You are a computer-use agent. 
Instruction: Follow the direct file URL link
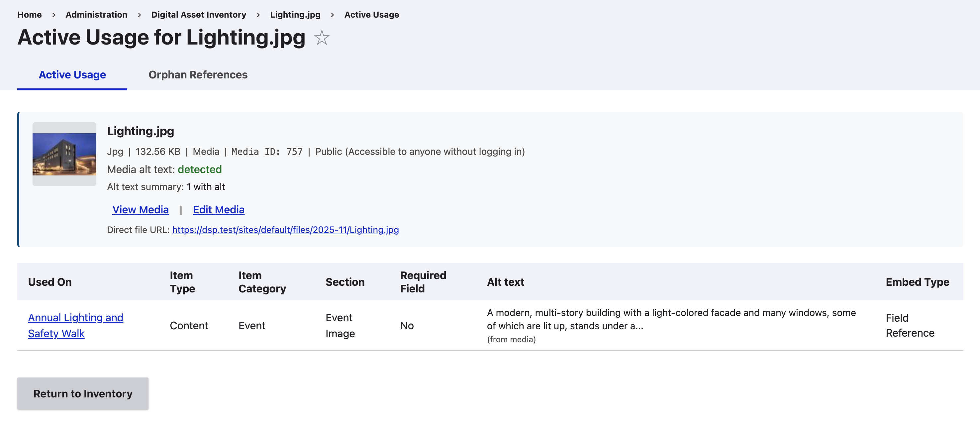285,230
